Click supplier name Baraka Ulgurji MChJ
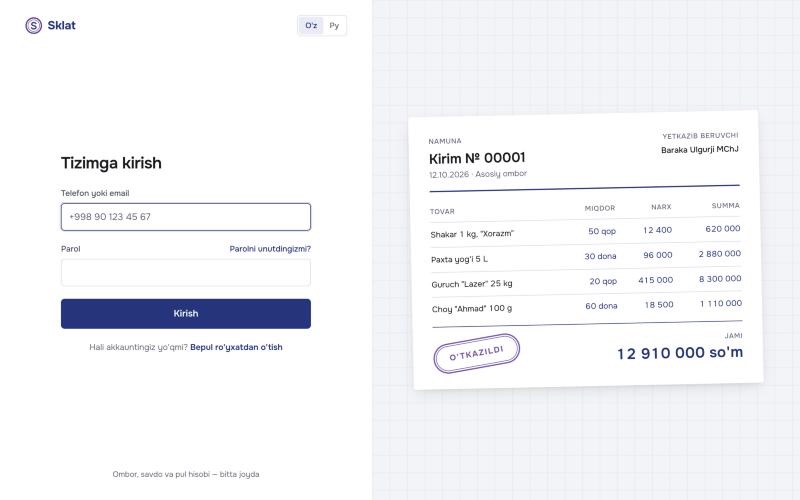 tap(699, 149)
